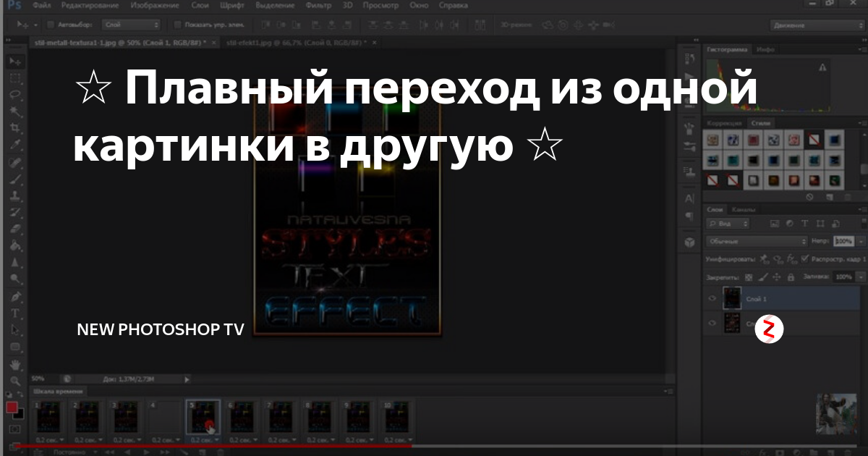Image resolution: width=868 pixels, height=456 pixels.
Task: Select the Move tool in the toolbox
Action: pos(15,62)
